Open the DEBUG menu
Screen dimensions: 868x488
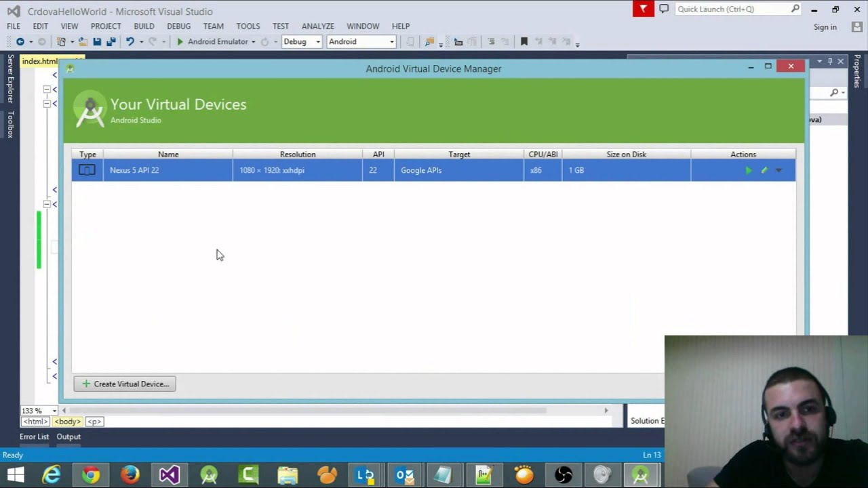click(179, 26)
